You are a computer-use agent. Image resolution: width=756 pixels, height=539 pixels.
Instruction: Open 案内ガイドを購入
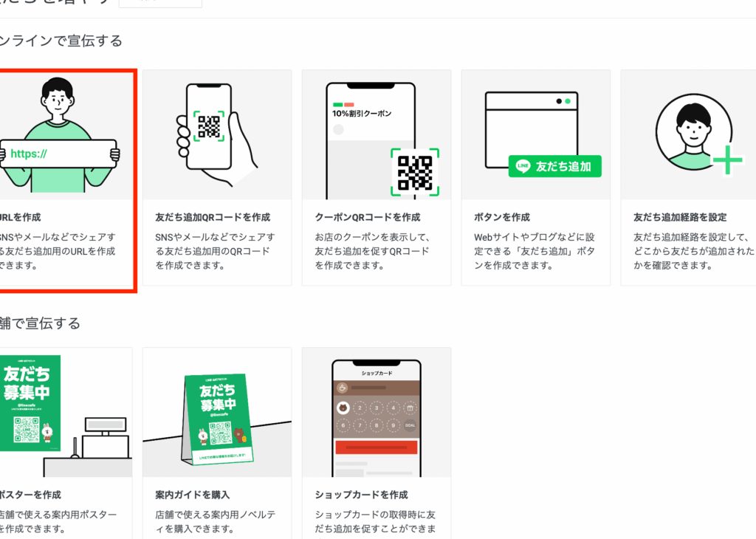click(192, 495)
